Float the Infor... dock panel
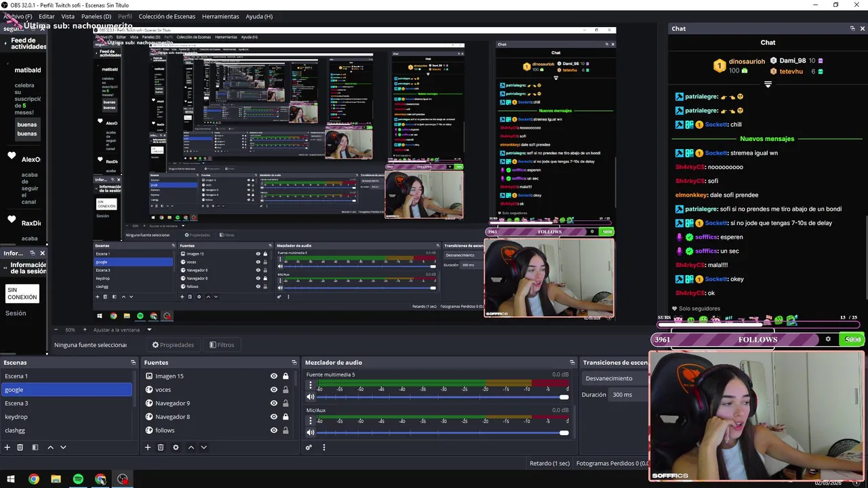Screen dimensions: 868x488 (32, 253)
